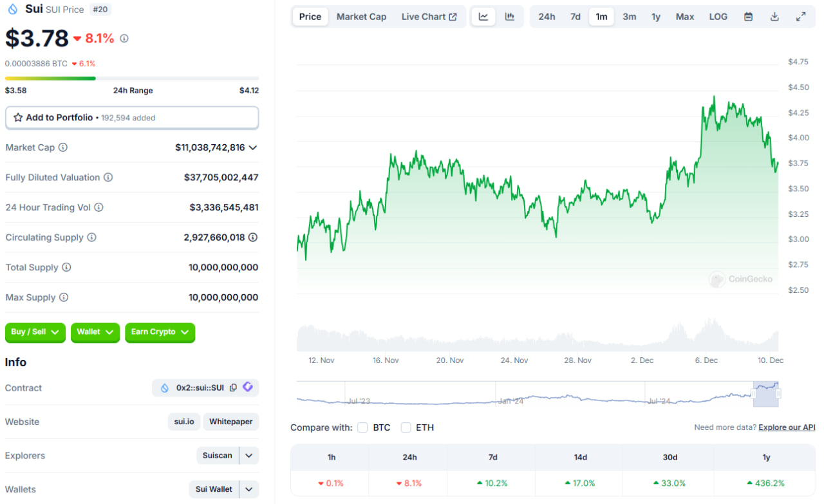Click the #20 rank badge
824x504 pixels.
(x=99, y=9)
